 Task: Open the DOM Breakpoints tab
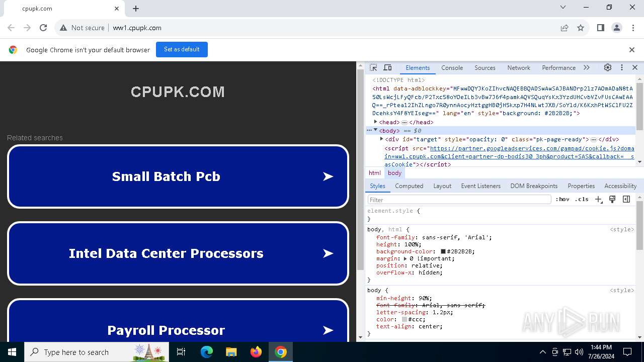click(534, 186)
